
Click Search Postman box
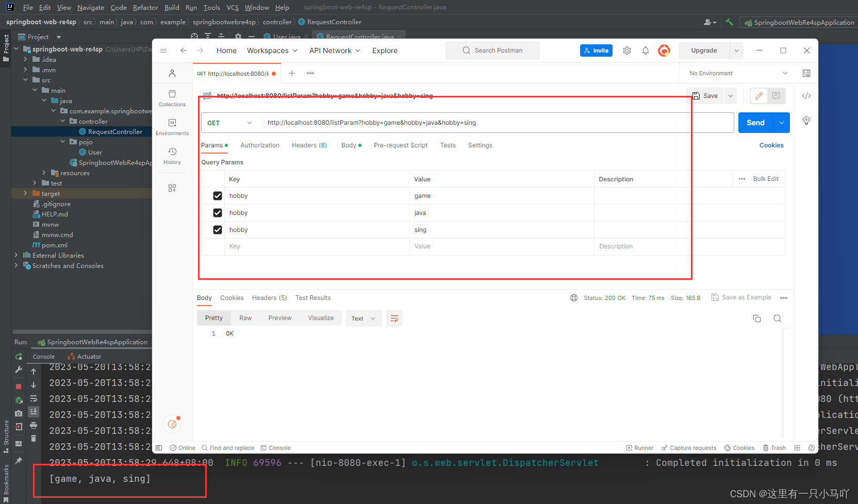[x=492, y=51]
